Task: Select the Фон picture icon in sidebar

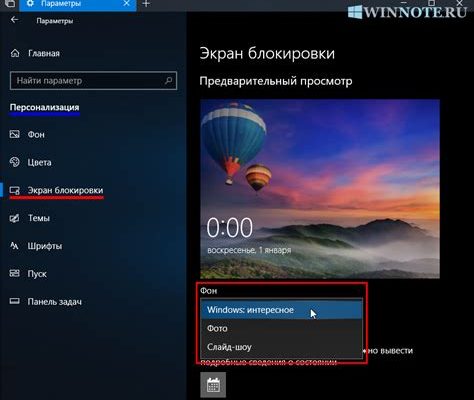Action: pyautogui.click(x=14, y=134)
